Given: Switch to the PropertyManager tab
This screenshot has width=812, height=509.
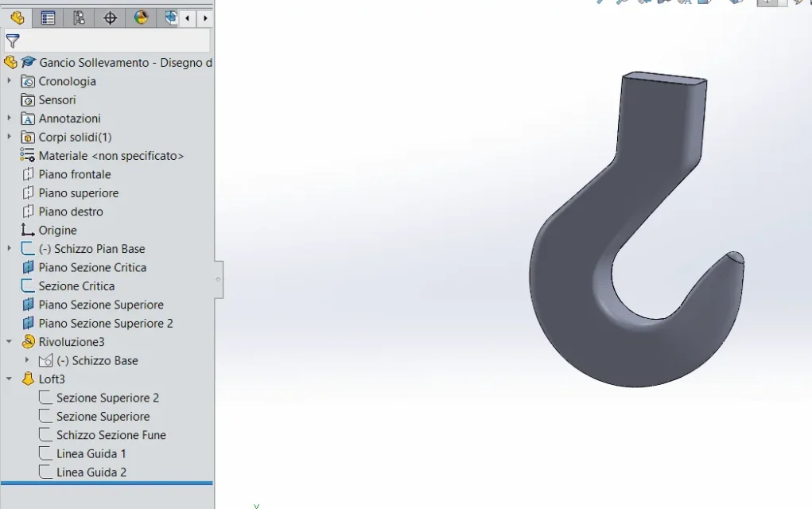Looking at the screenshot, I should 48,18.
